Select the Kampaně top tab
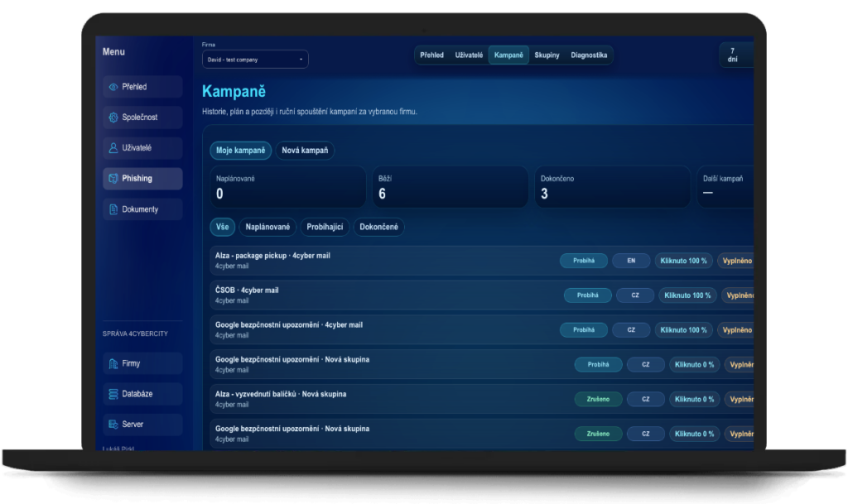Viewport: 848px width, 504px height. (x=508, y=55)
